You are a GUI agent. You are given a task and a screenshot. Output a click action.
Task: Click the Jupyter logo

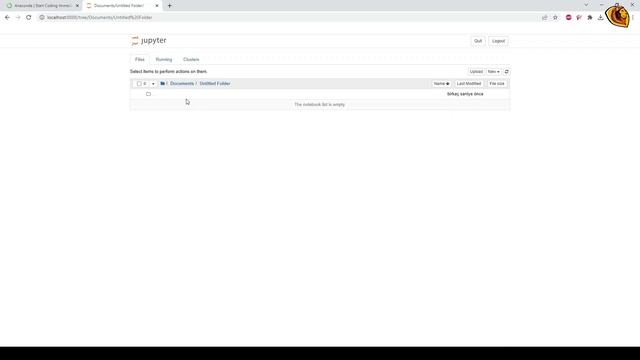[149, 40]
